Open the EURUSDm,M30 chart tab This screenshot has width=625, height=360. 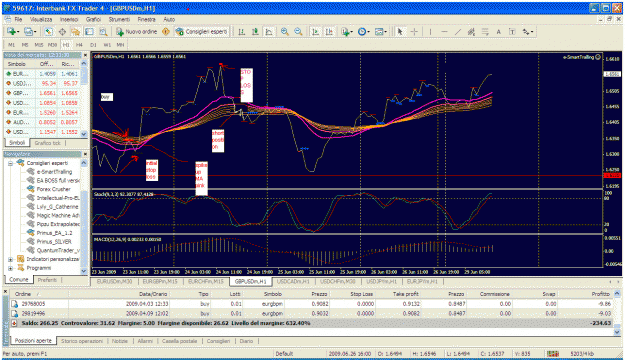(114, 281)
